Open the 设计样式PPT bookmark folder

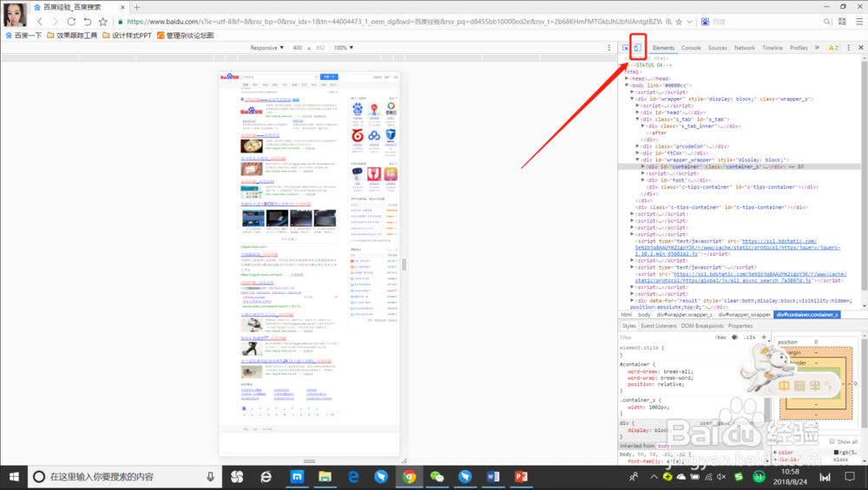pos(127,36)
